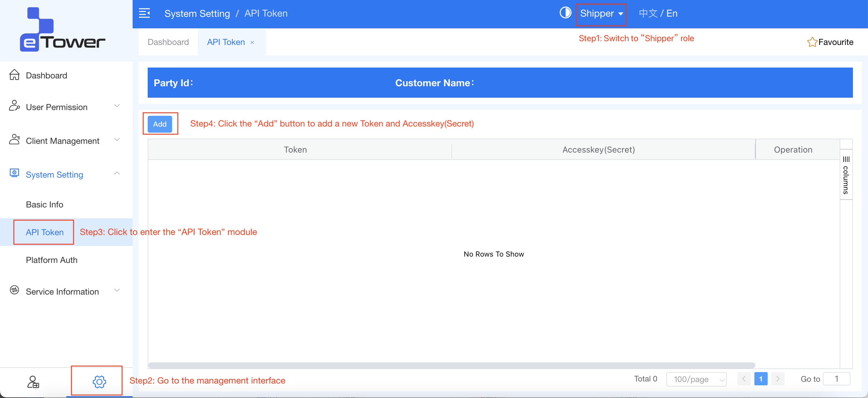Image resolution: width=868 pixels, height=398 pixels.
Task: Open the management interface via the gear icon
Action: click(99, 381)
